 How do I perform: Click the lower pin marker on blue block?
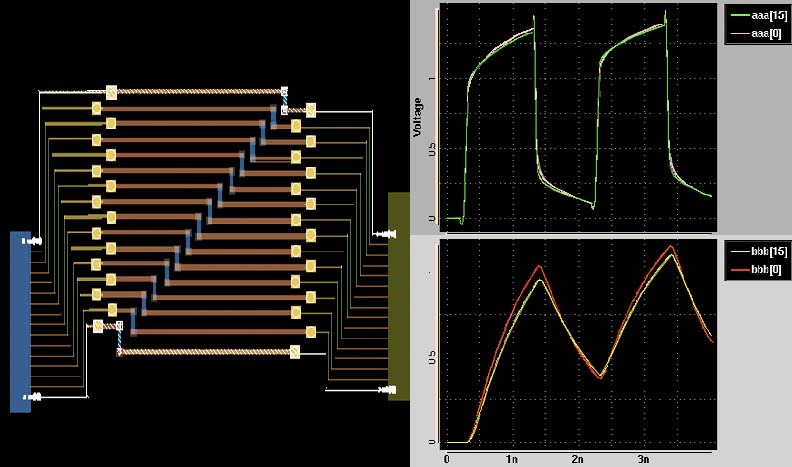34,397
